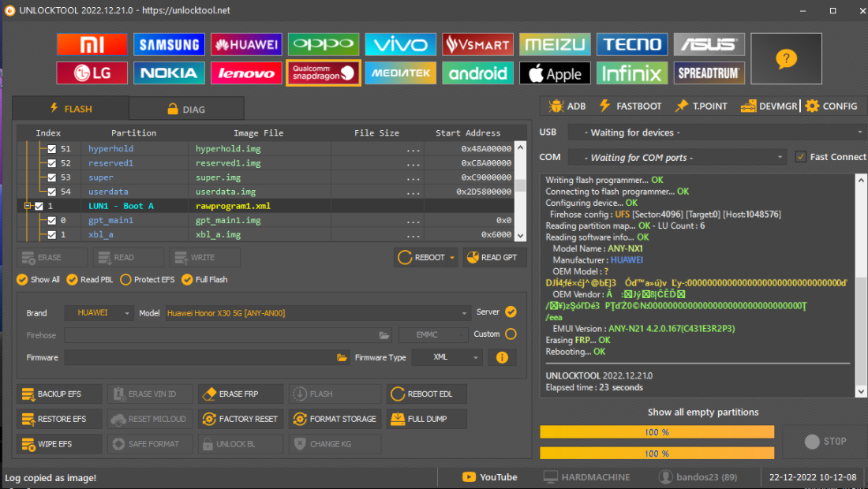Click the partition table scrollbar

520,192
